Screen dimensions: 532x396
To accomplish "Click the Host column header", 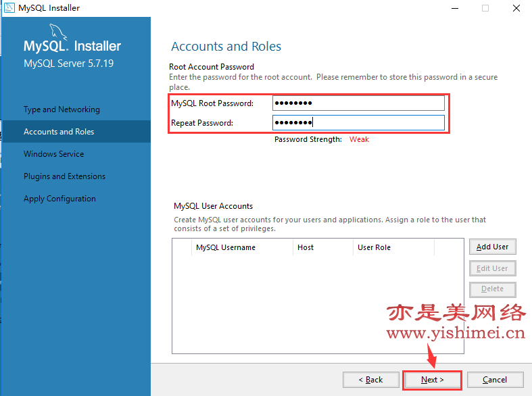I will click(323, 247).
